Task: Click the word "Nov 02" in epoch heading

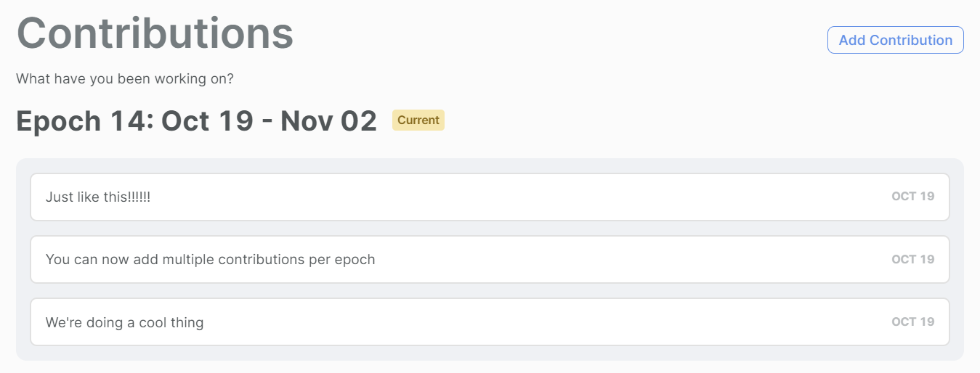Action: tap(329, 121)
